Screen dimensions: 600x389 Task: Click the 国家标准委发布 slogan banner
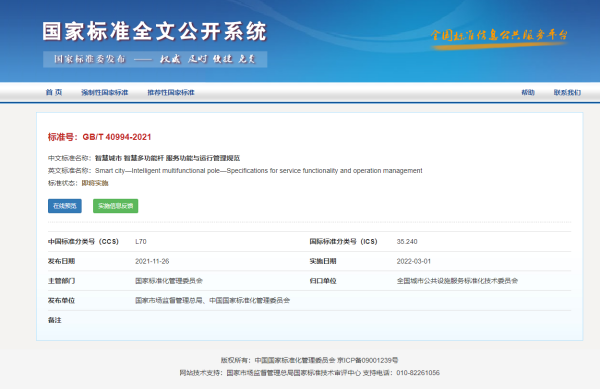(155, 59)
